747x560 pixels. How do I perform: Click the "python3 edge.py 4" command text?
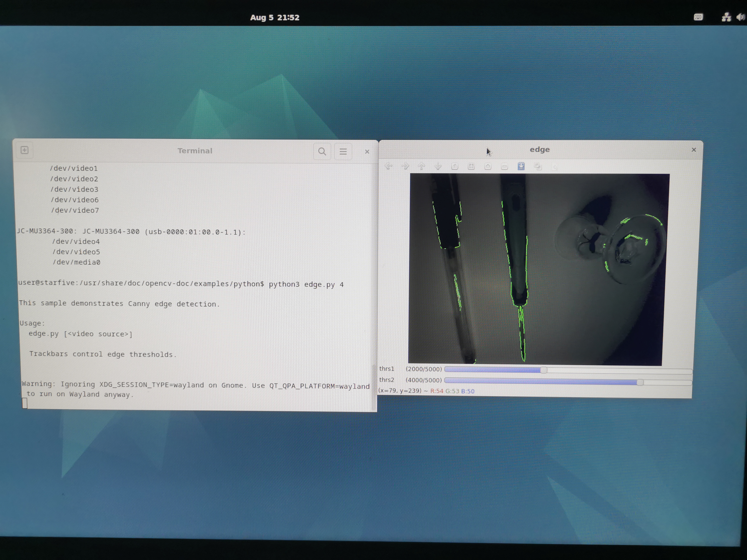[x=306, y=284]
